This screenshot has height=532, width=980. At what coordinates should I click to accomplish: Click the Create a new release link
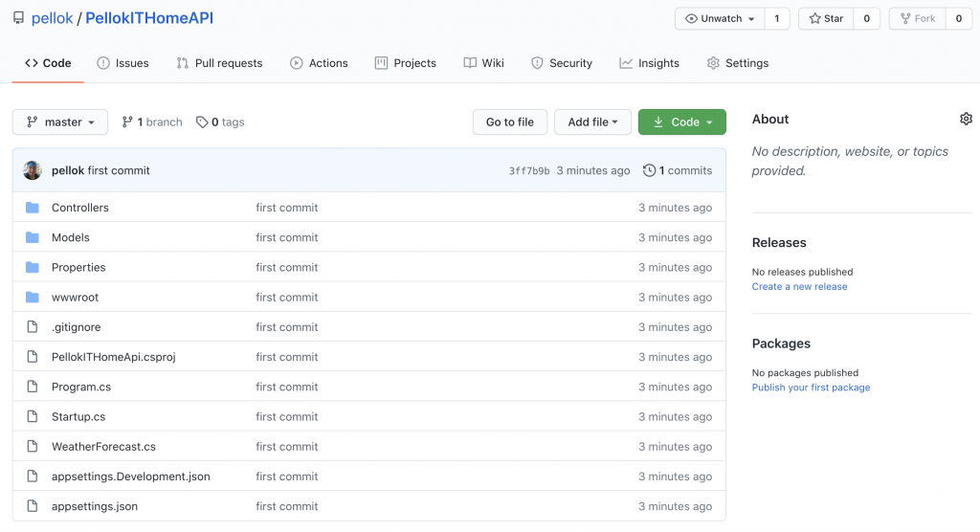tap(799, 286)
